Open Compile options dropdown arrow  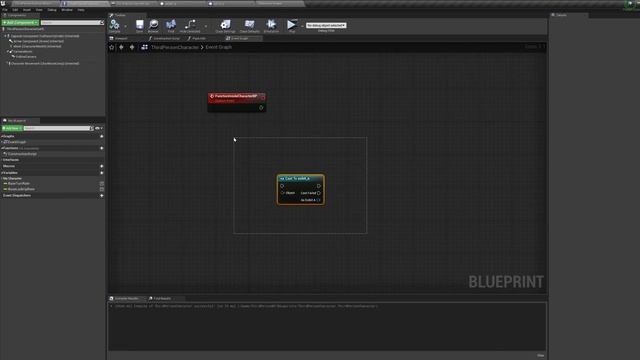(125, 26)
